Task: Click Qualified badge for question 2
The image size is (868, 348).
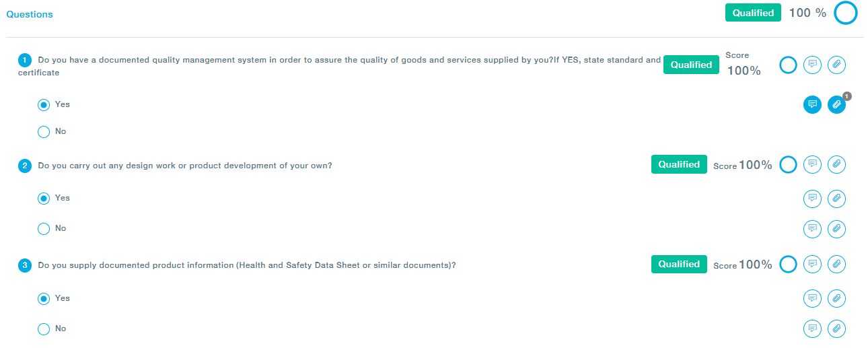Action: tap(678, 164)
